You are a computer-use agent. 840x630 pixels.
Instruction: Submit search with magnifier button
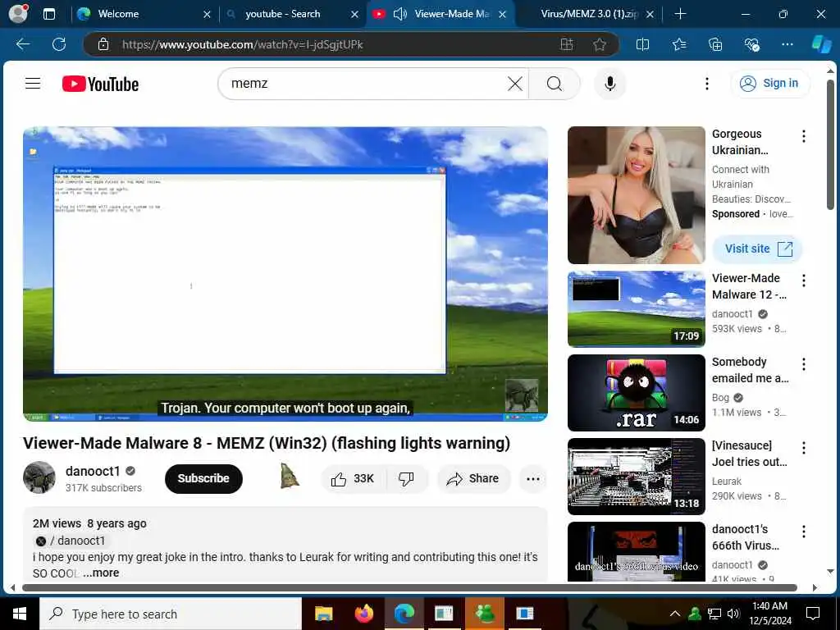(x=555, y=84)
